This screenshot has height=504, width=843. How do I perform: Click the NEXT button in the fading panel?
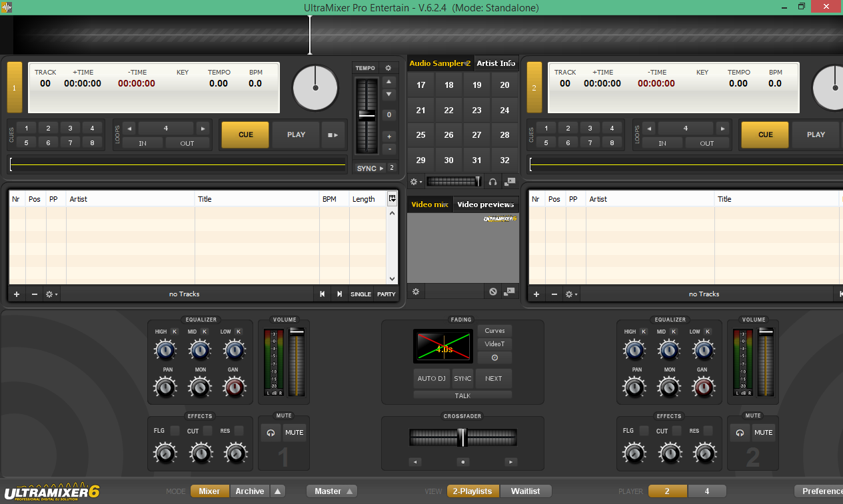point(494,378)
